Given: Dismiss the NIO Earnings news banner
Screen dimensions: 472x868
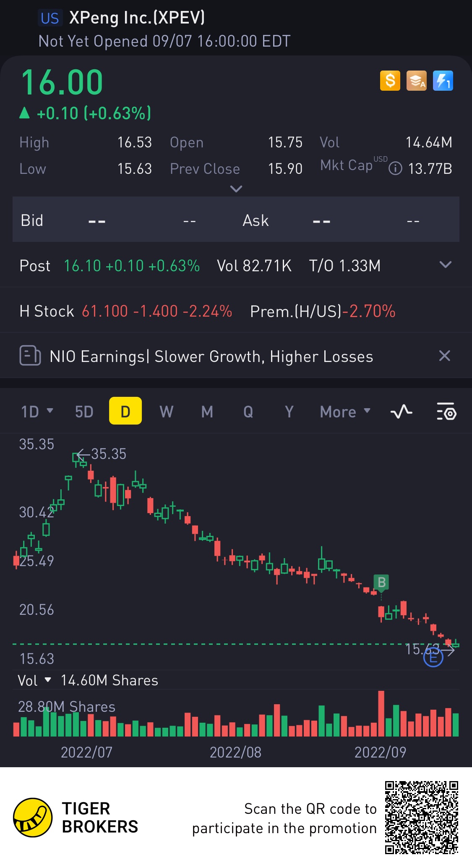Looking at the screenshot, I should 445,356.
